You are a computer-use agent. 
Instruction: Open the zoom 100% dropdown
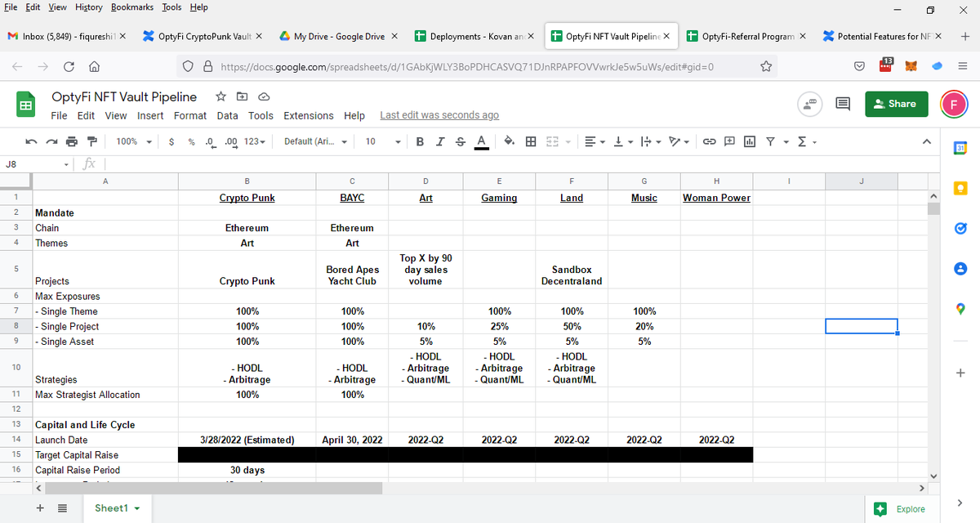tap(134, 142)
